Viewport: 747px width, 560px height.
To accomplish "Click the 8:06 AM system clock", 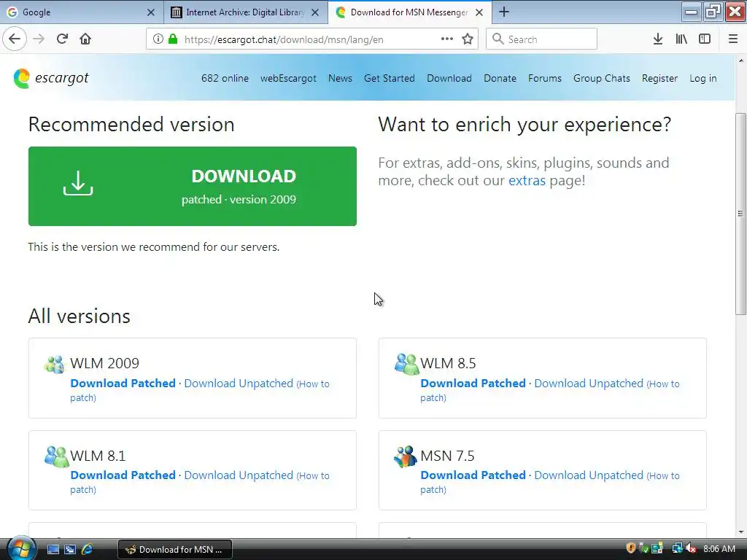I will 719,548.
